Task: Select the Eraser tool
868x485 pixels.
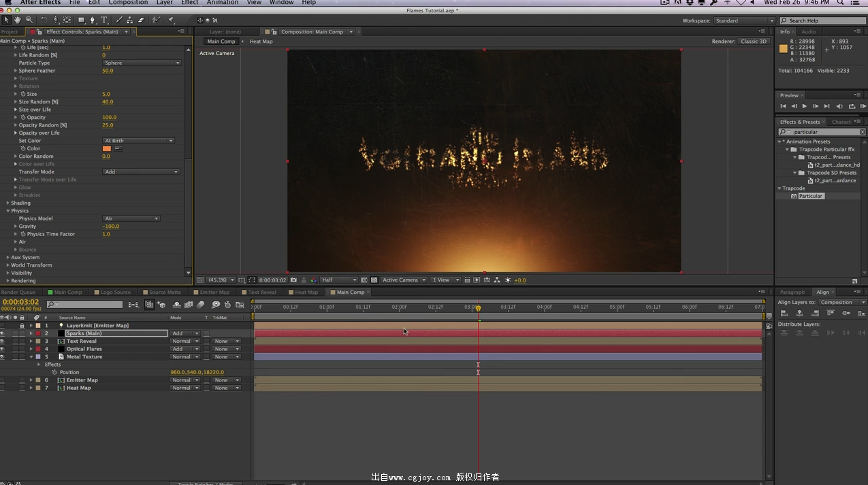Action: tap(142, 20)
